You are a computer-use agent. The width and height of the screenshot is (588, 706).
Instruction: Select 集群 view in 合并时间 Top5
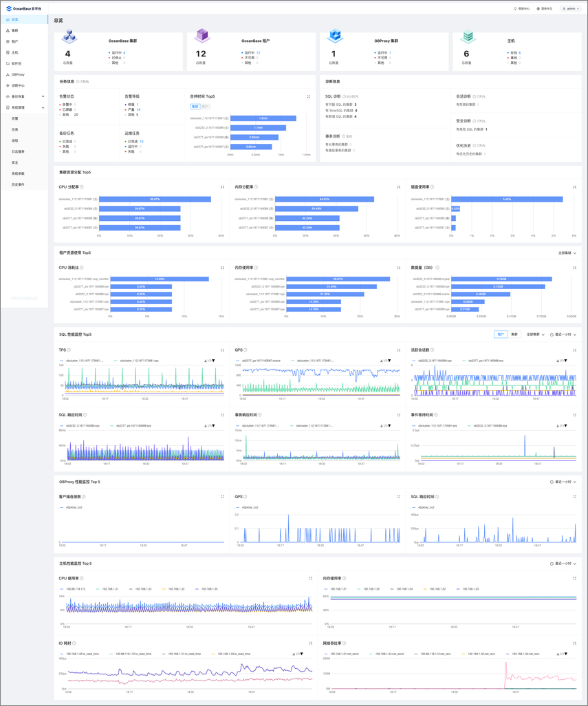coord(195,107)
